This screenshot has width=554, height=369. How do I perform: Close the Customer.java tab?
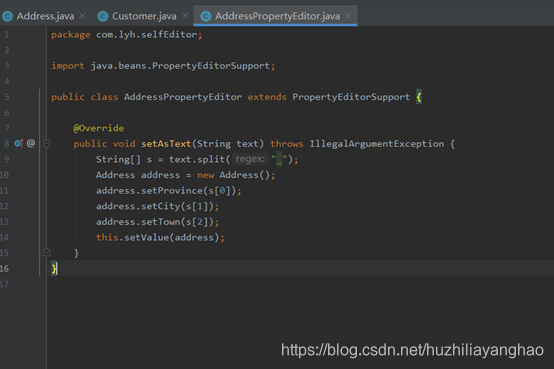coord(185,16)
